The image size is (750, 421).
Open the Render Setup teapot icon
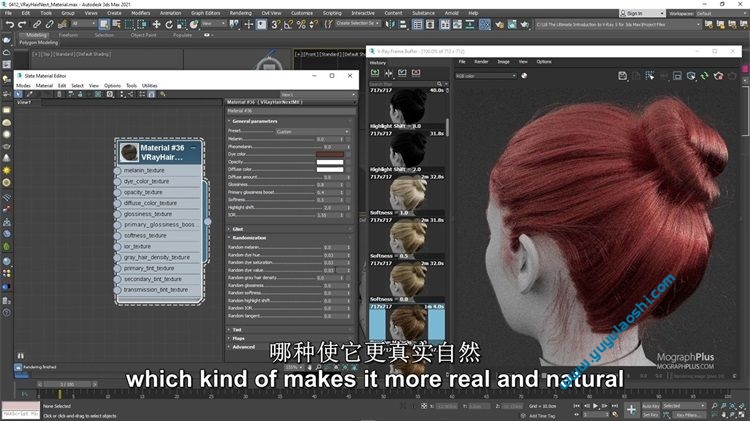point(499,24)
